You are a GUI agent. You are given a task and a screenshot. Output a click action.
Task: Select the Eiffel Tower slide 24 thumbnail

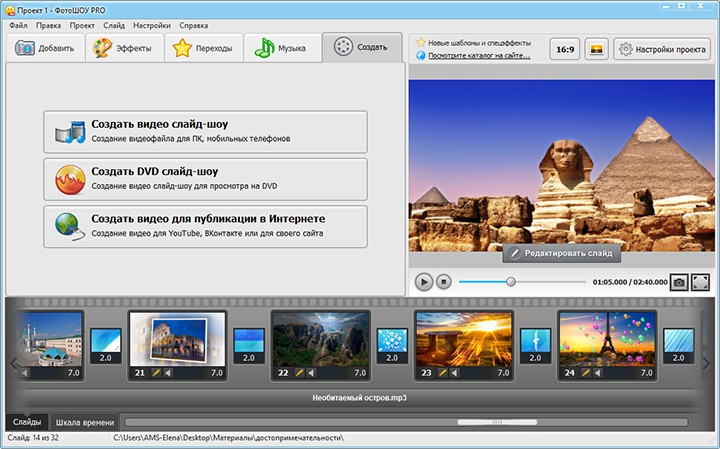click(x=607, y=338)
